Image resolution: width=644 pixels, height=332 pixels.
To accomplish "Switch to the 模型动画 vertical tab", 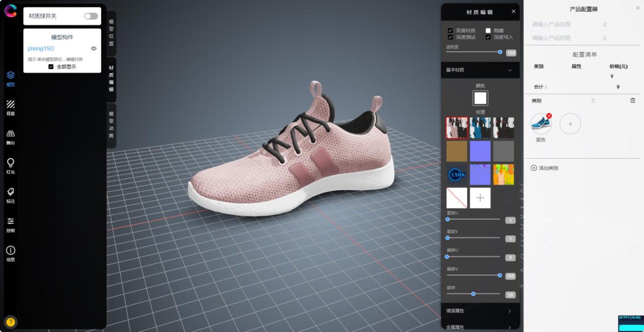I will tap(111, 125).
